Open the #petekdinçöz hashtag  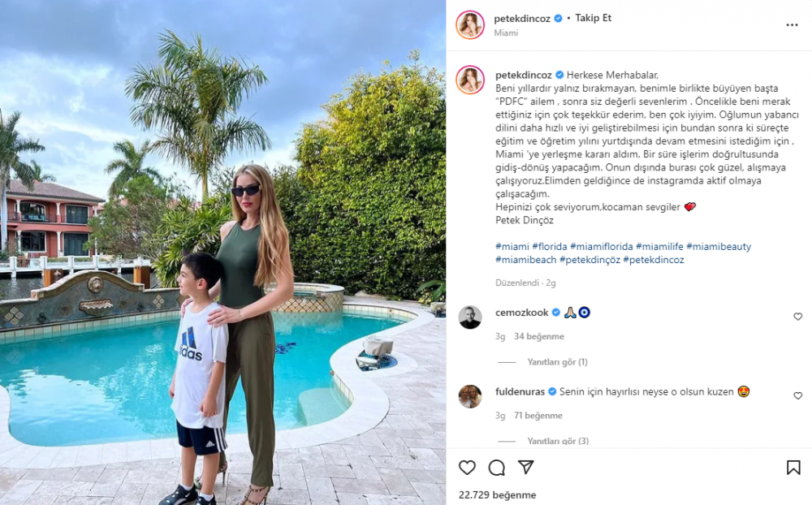[x=590, y=260]
